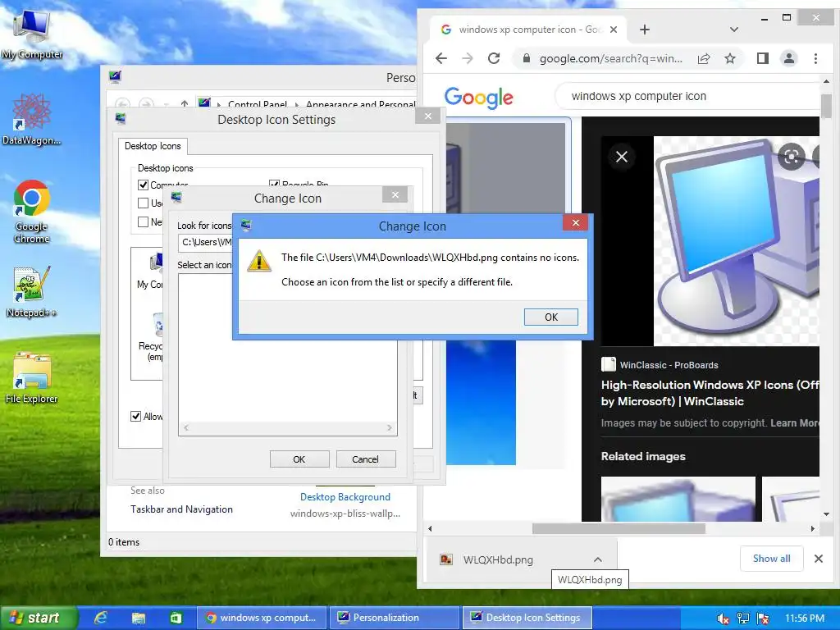
Task: Navigate up in the Personalization window
Action: [x=185, y=103]
